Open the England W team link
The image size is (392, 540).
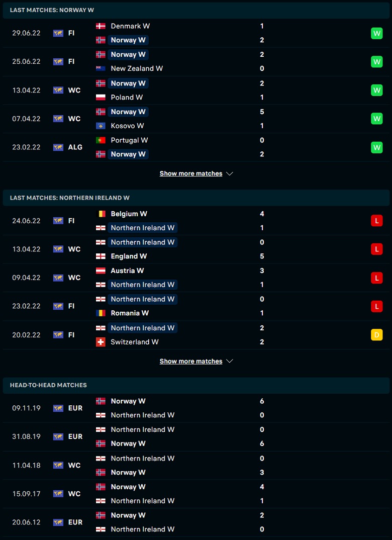(129, 256)
